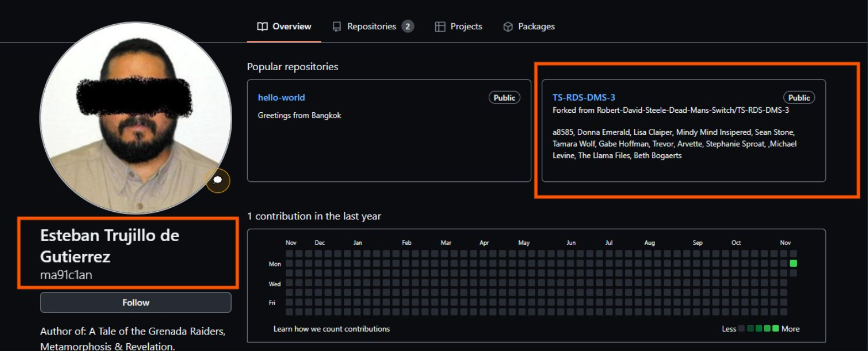Click the Projects table icon
This screenshot has height=351, width=868.
pyautogui.click(x=440, y=27)
